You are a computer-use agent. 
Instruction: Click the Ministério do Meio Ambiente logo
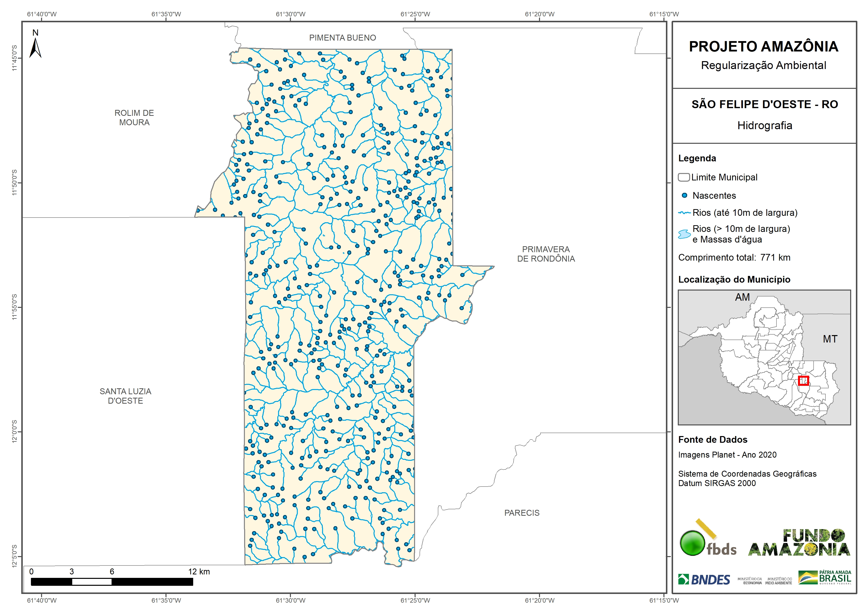778,581
